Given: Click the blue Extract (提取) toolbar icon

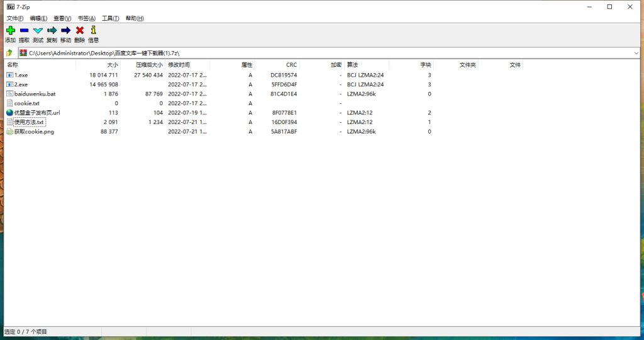Looking at the screenshot, I should (25, 30).
